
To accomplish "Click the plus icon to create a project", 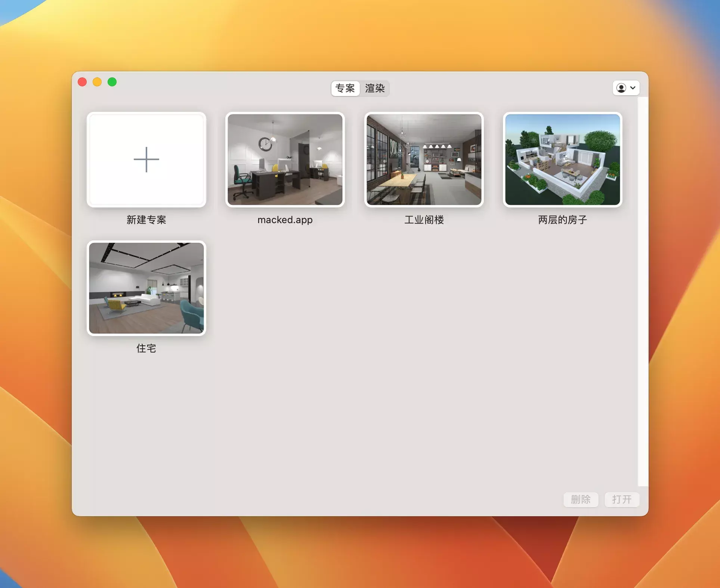I will [146, 160].
